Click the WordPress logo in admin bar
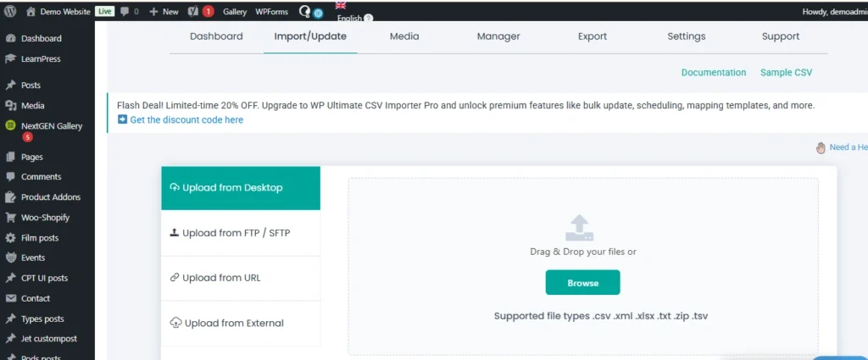This screenshot has height=360, width=868. coord(10,12)
